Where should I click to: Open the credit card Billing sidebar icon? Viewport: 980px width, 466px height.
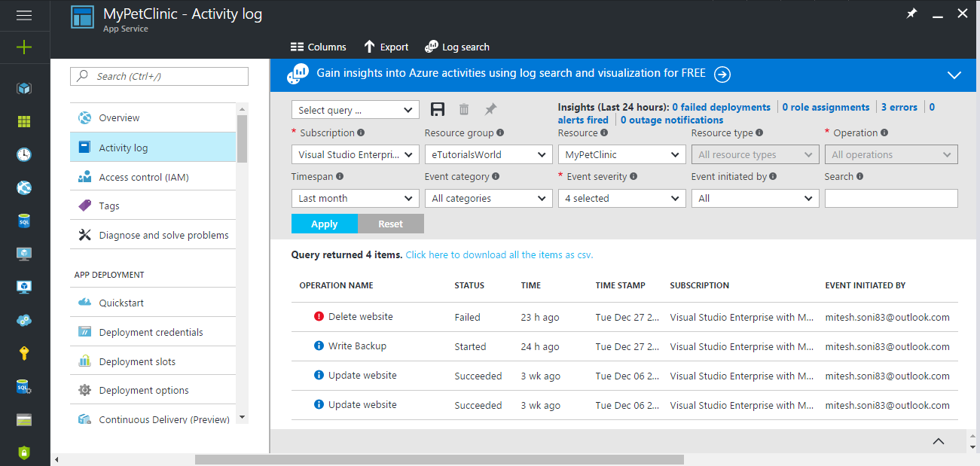(24, 419)
